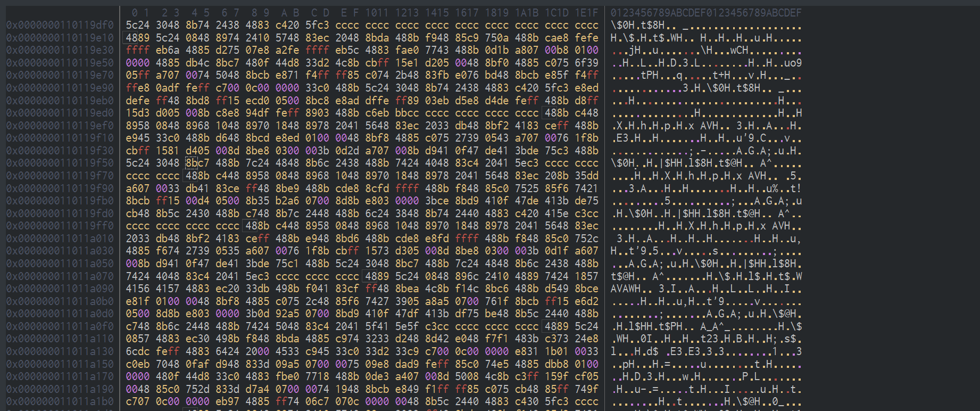Click ASCII text of row 0x000000011011a130

pos(705,351)
